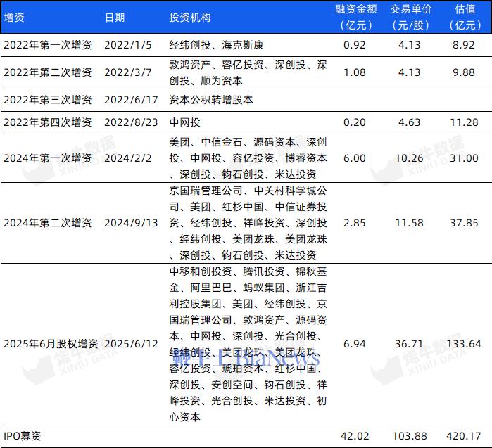Click valuation 8.92
This screenshot has height=448, width=492.
(x=464, y=45)
